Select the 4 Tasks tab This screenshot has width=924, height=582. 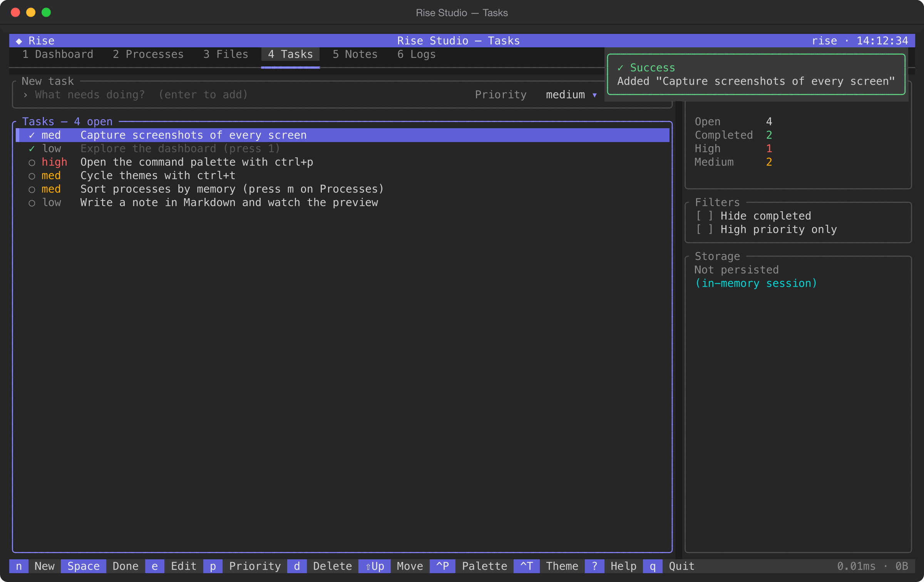pyautogui.click(x=291, y=54)
